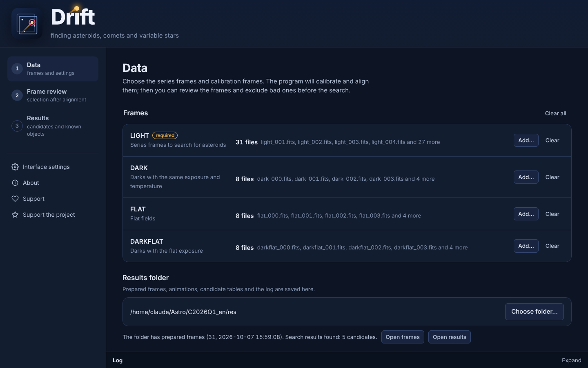Viewport: 588px width, 368px height.
Task: Click the Drift application title
Action: pyautogui.click(x=73, y=17)
